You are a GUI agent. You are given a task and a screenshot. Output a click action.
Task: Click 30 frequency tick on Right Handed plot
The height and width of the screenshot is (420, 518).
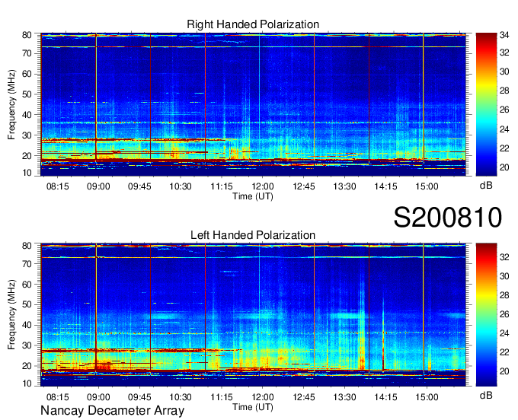(x=27, y=135)
